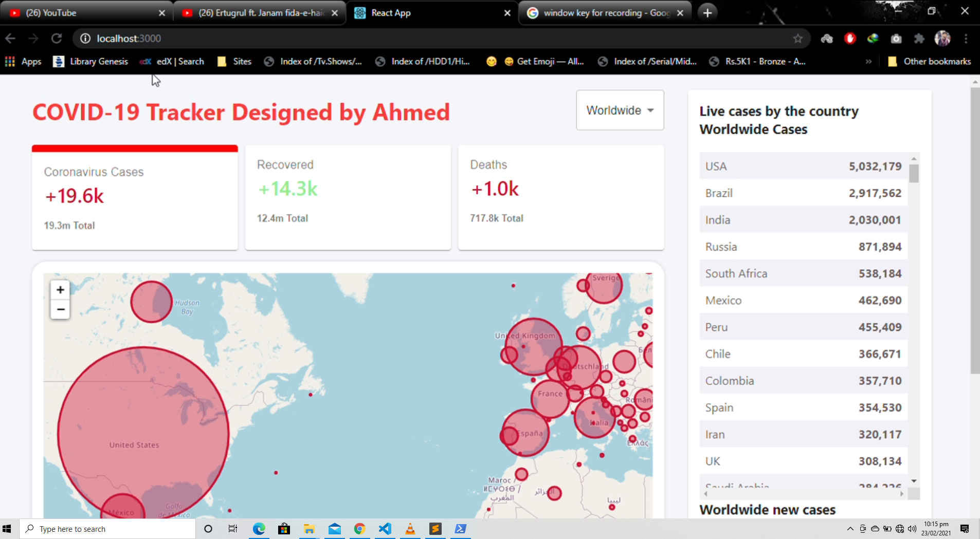Select the Coronavirus Cases card

point(135,198)
